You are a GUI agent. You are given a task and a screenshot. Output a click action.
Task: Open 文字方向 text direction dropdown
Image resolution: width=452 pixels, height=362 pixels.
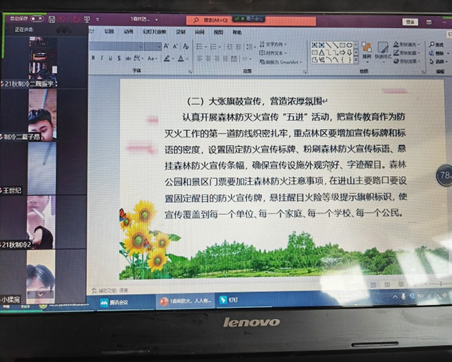tap(273, 44)
